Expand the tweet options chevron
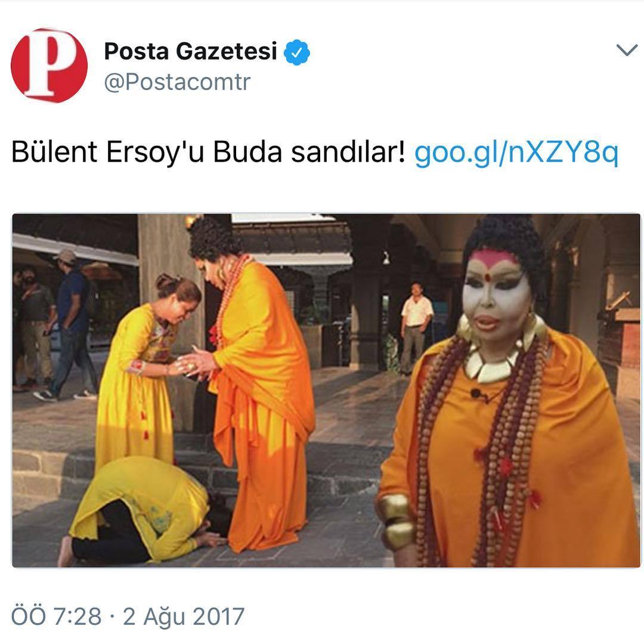Screen dimensions: 644x644 pyautogui.click(x=627, y=50)
